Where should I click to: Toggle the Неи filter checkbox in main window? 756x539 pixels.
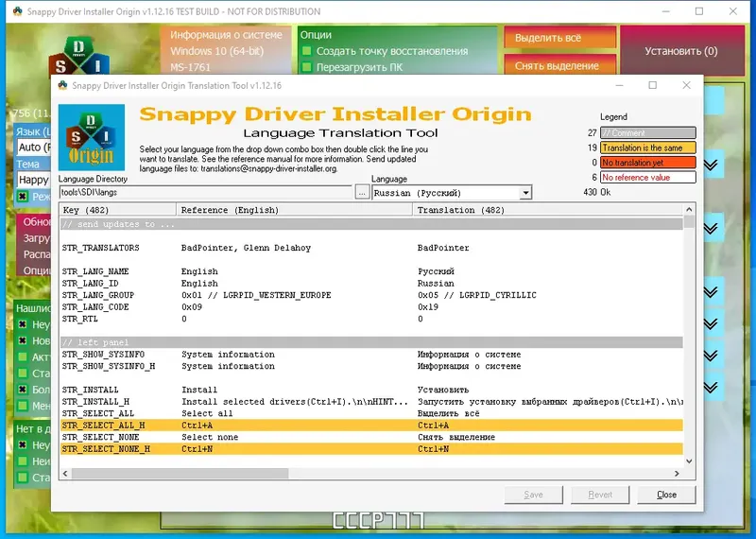tap(22, 461)
